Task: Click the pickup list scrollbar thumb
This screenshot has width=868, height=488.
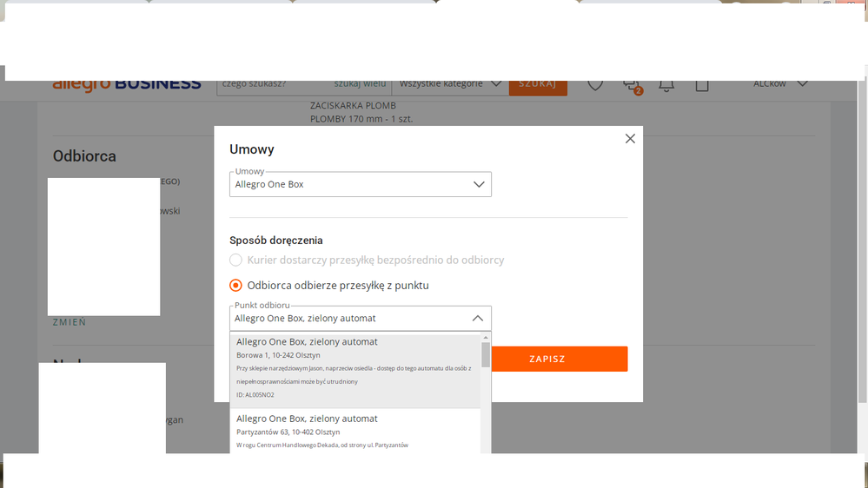Action: [x=486, y=354]
